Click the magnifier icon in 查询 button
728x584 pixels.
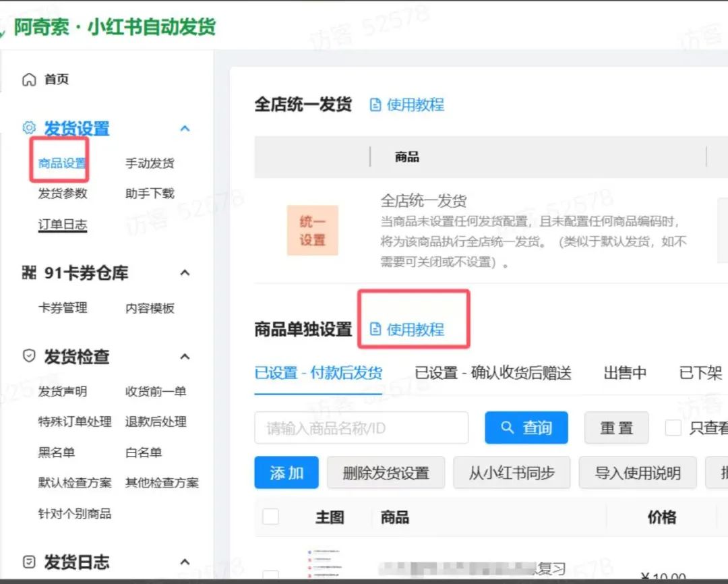[507, 427]
